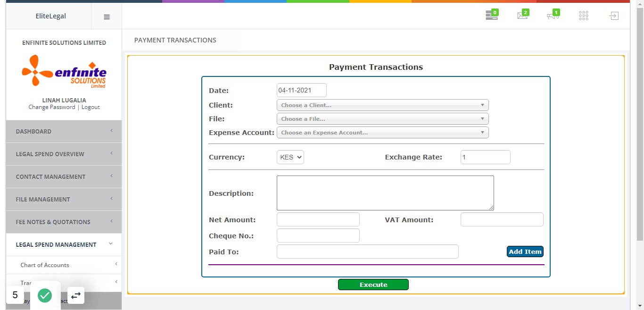Open the Choose an Expense Account dropdown
The image size is (644, 310).
click(382, 133)
